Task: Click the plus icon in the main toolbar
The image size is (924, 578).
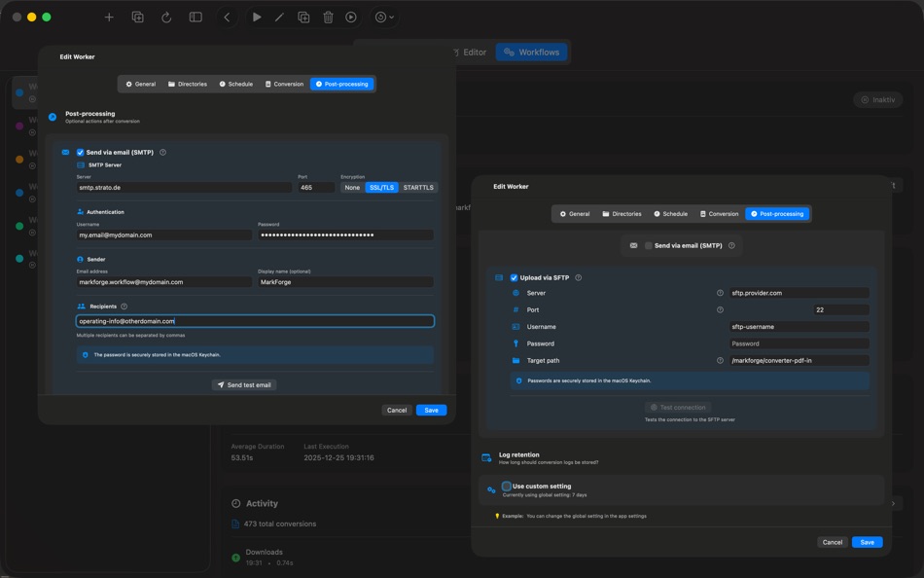Action: tap(109, 18)
